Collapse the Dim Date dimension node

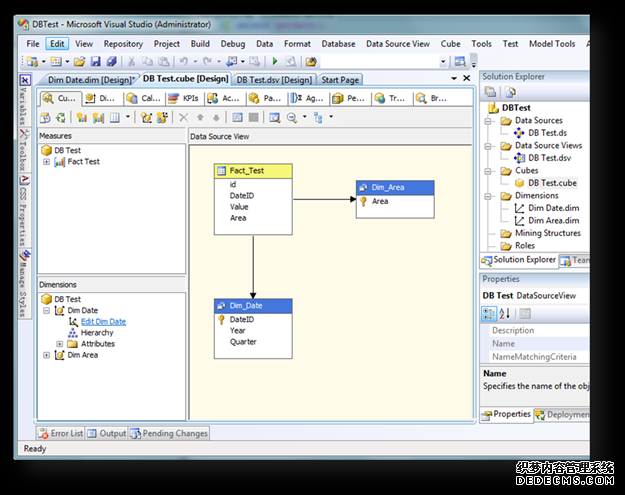tap(46, 311)
